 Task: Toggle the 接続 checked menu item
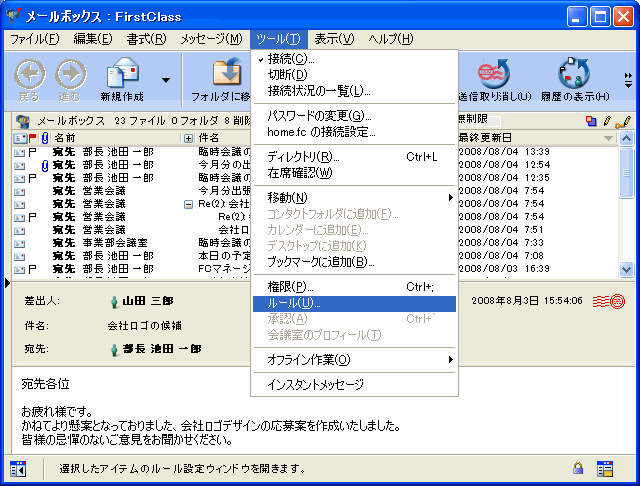[290, 60]
